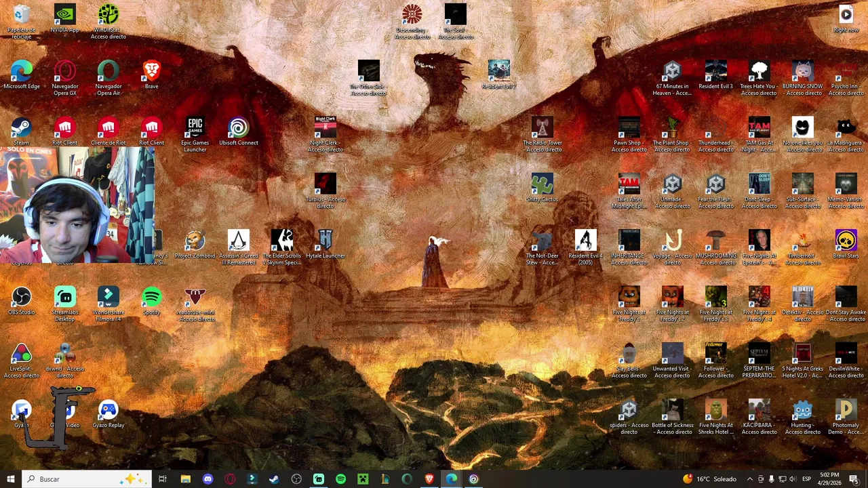Screen dimensions: 868x488
Task: Select the Shitty Cactus desktop icon
Action: [542, 188]
